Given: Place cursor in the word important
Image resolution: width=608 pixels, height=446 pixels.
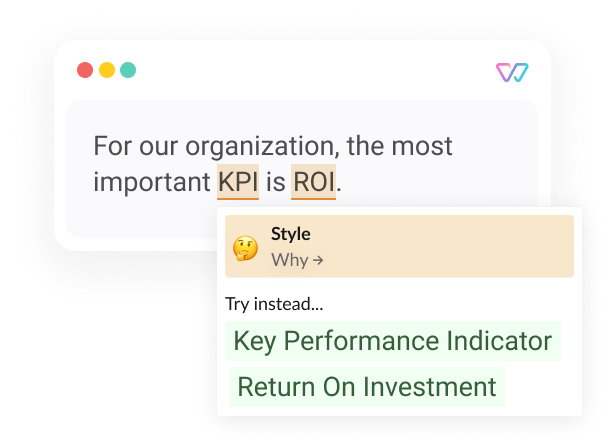Looking at the screenshot, I should tap(152, 182).
